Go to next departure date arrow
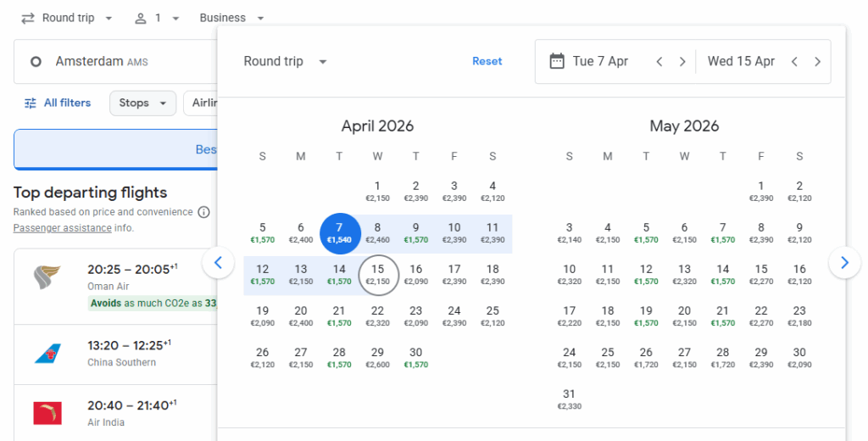This screenshot has width=868, height=441. [682, 62]
